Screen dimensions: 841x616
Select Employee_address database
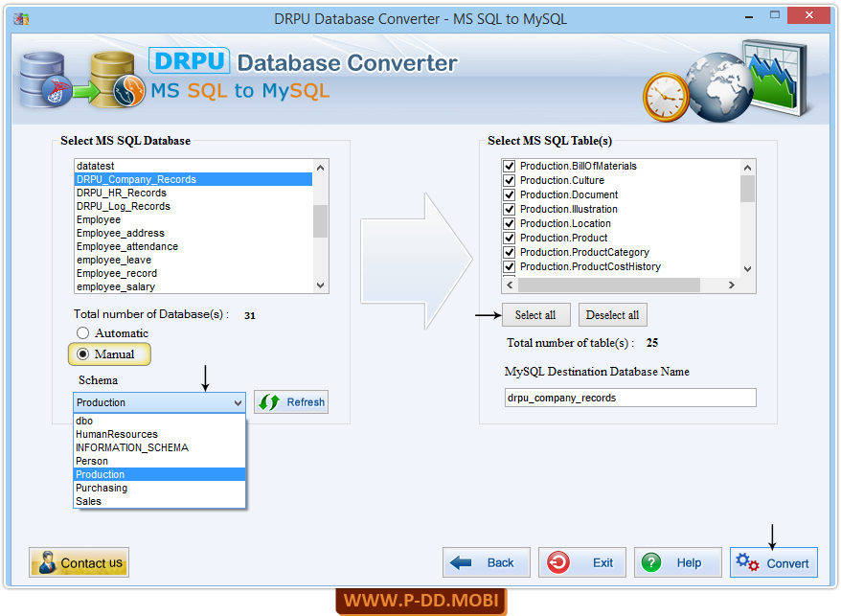click(x=193, y=233)
